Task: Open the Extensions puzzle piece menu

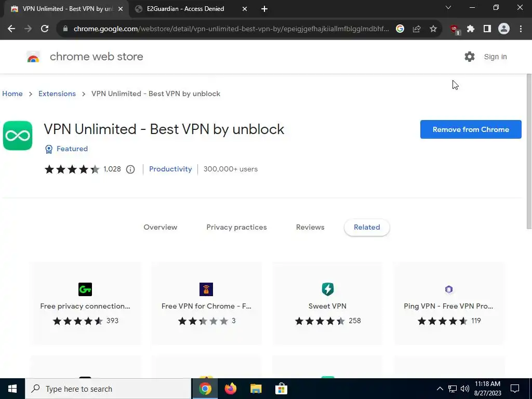Action: coord(471,29)
